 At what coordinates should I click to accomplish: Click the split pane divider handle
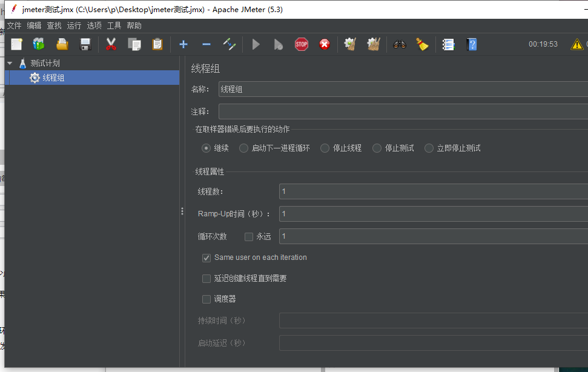(182, 211)
